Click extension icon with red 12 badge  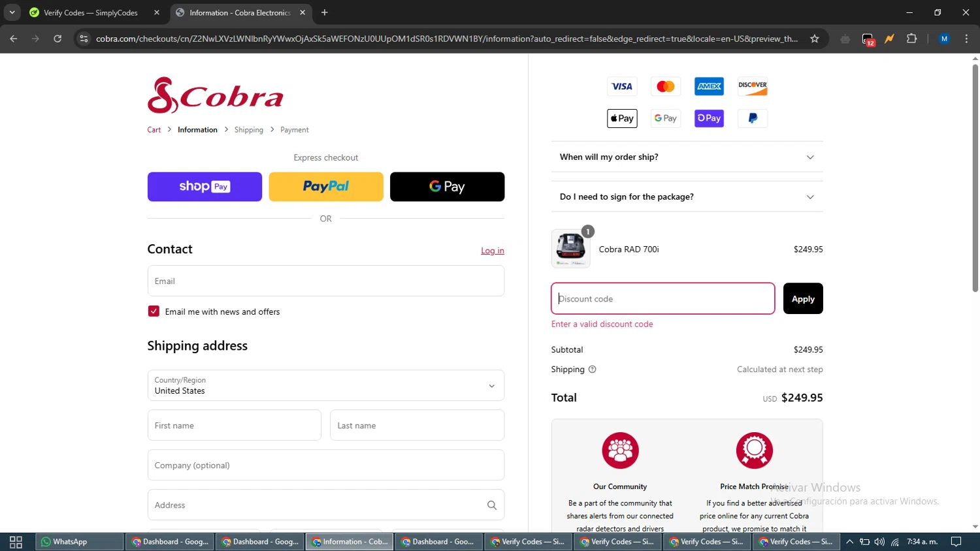tap(868, 39)
